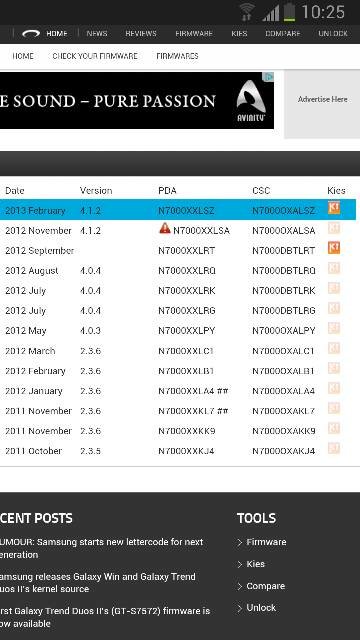Open Kies icon in N7000XXKL7 row
Image resolution: width=360 pixels, height=640 pixels.
334,408
